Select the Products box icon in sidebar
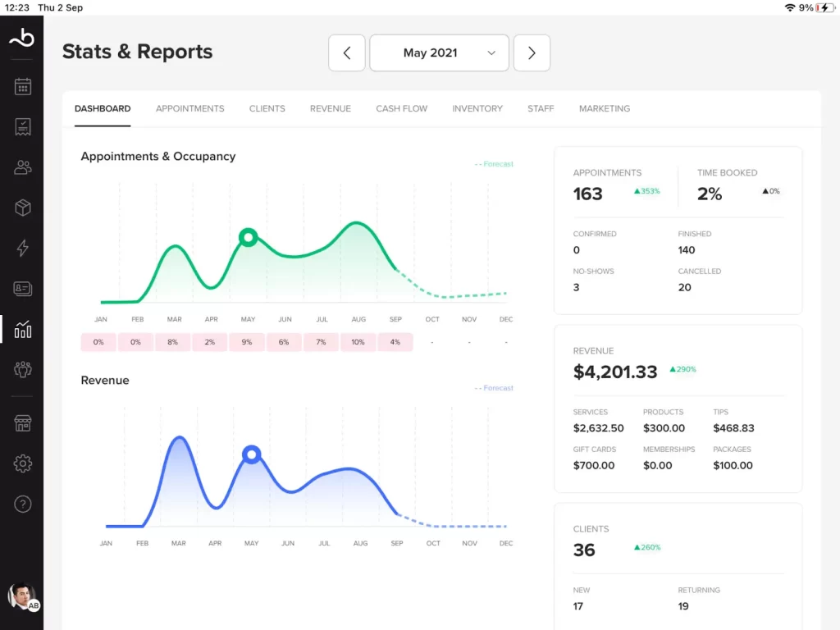Screen dimensions: 840x630 pos(22,208)
